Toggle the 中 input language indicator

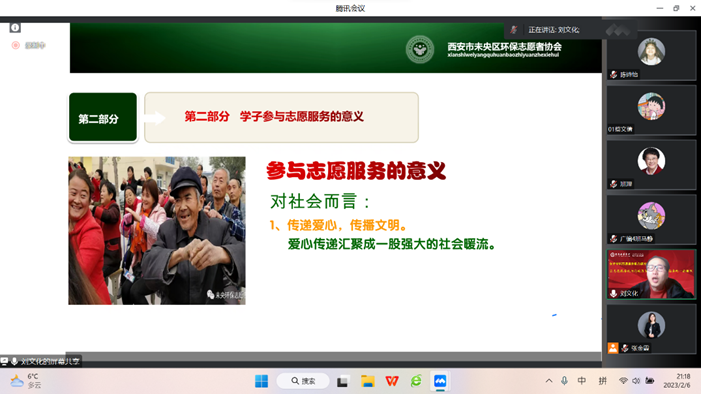[x=582, y=381]
